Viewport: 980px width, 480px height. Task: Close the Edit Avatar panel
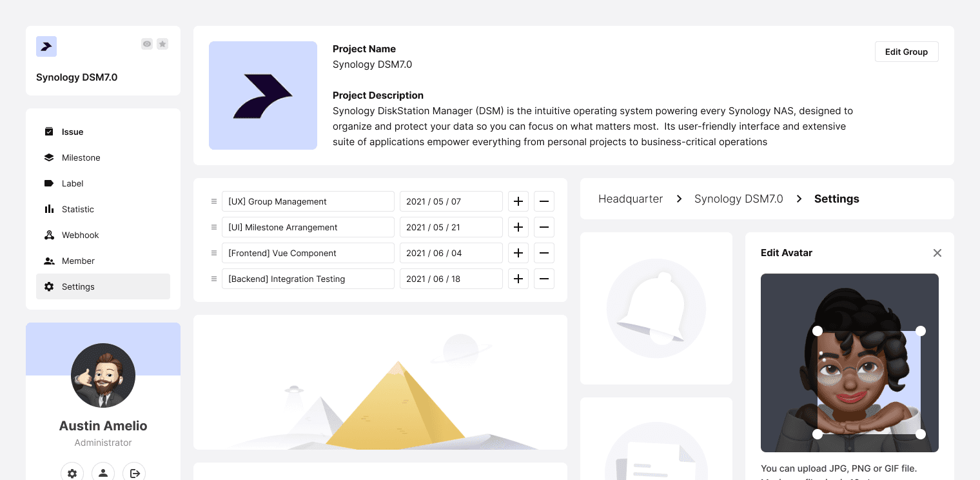[937, 253]
